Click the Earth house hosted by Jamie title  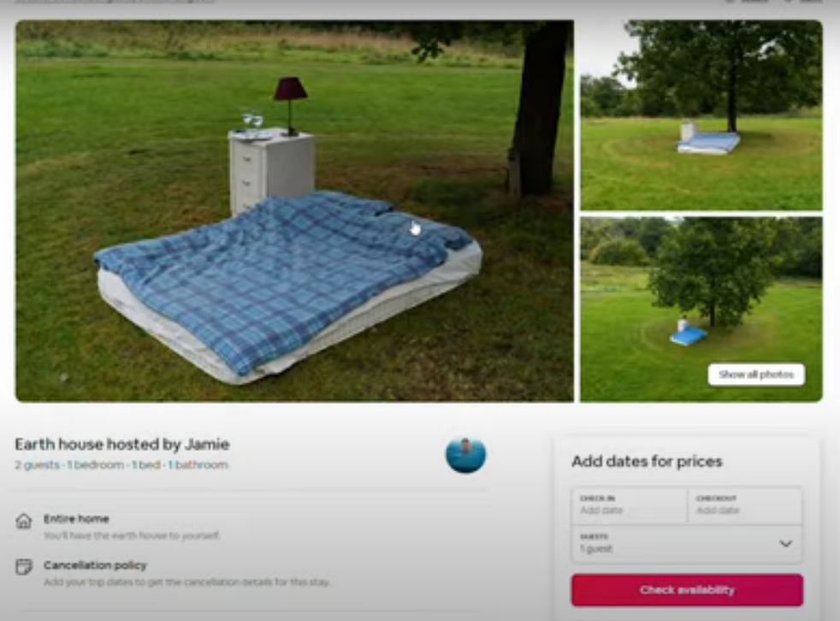(x=122, y=444)
